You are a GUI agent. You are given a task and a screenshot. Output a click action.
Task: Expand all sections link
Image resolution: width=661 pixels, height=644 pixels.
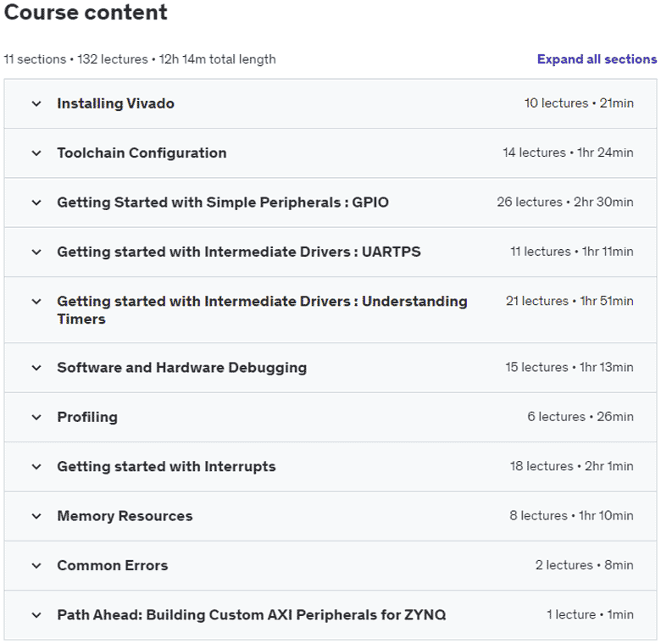click(597, 59)
